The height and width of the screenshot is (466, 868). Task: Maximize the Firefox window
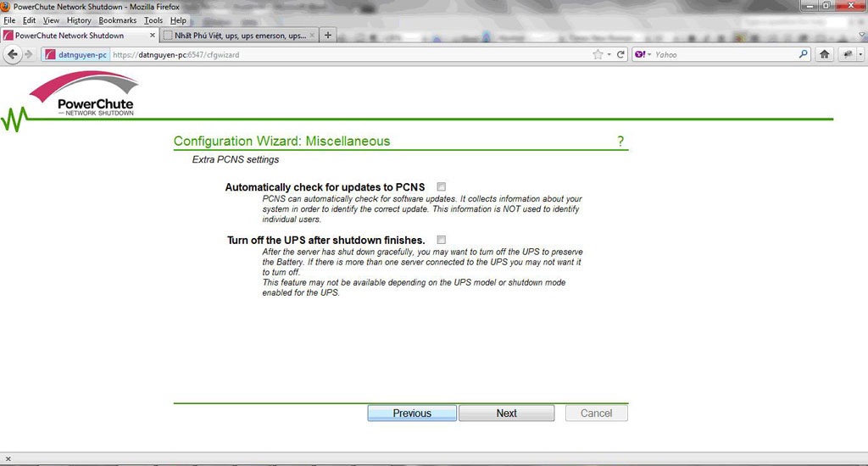pyautogui.click(x=826, y=6)
